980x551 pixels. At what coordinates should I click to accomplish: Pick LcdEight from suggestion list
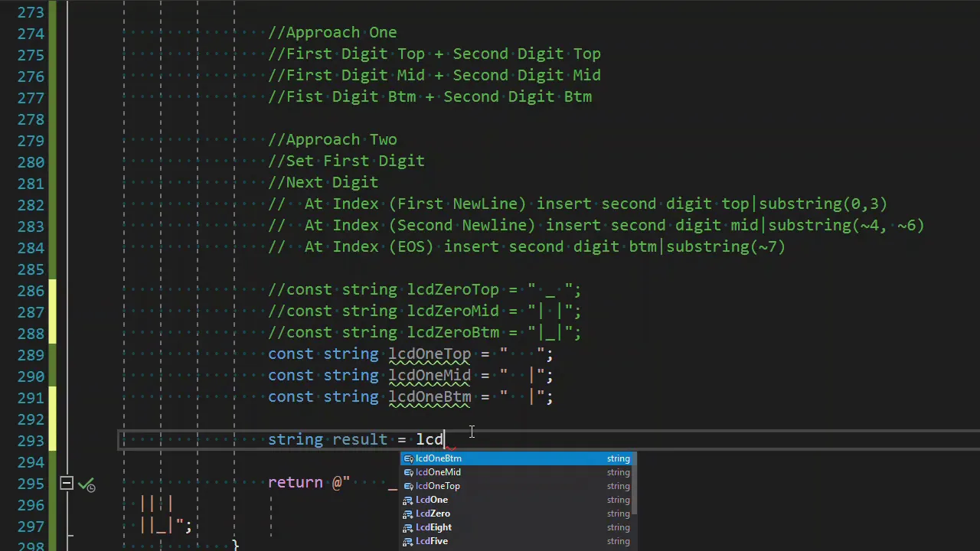tap(515, 527)
